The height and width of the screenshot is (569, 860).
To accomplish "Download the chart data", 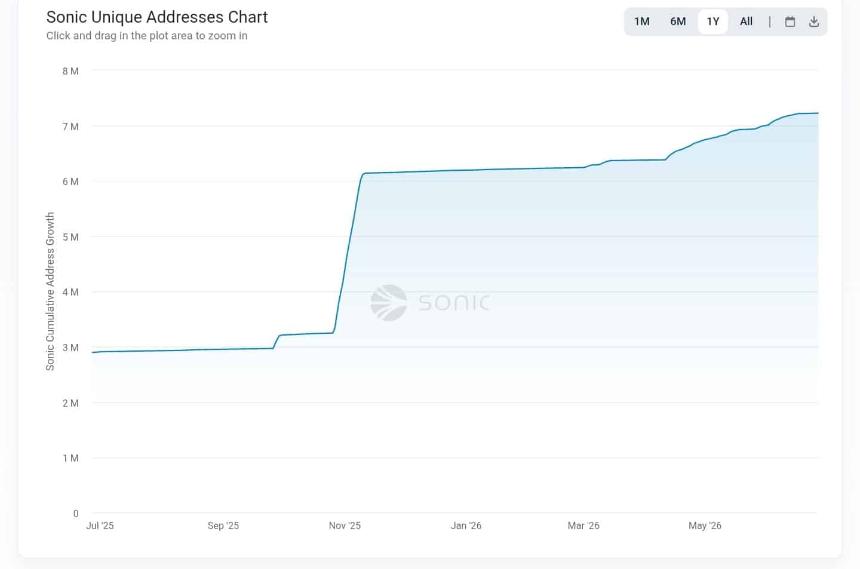I will click(814, 21).
